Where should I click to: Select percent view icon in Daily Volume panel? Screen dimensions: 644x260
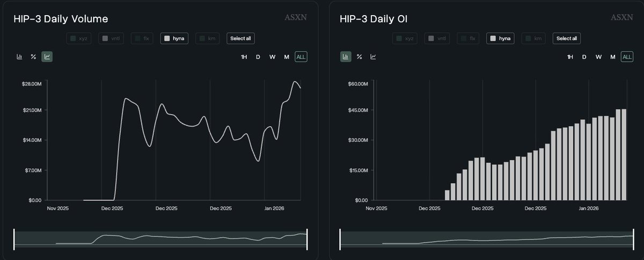[33, 56]
